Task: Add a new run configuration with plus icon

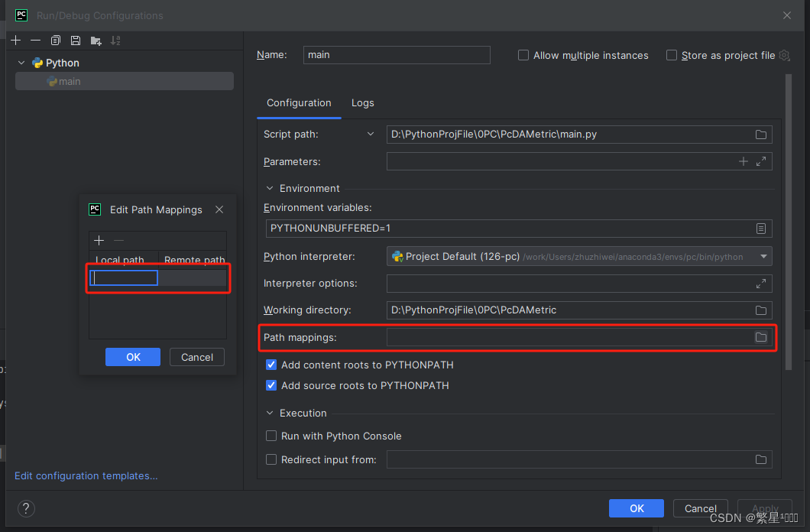Action: click(x=16, y=41)
